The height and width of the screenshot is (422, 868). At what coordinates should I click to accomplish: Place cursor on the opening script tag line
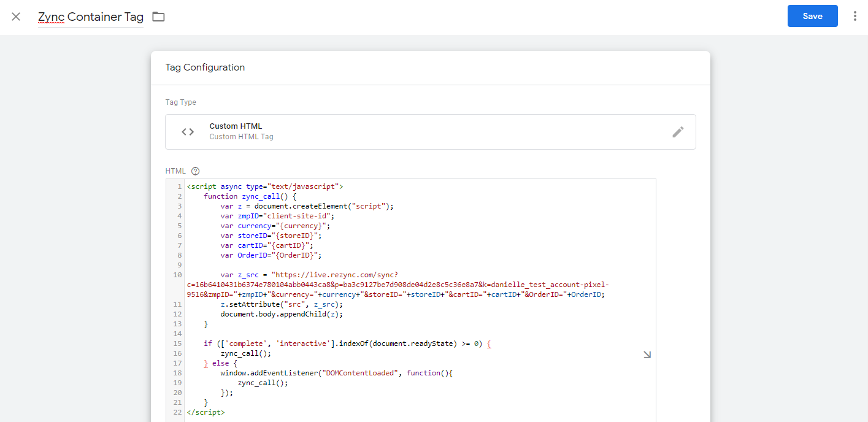[265, 186]
